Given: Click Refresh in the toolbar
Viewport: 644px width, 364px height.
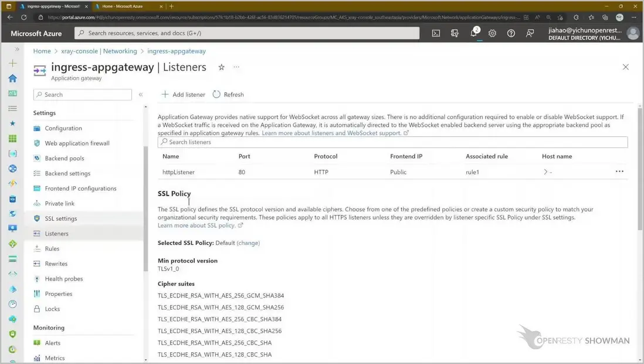Looking at the screenshot, I should pyautogui.click(x=228, y=95).
